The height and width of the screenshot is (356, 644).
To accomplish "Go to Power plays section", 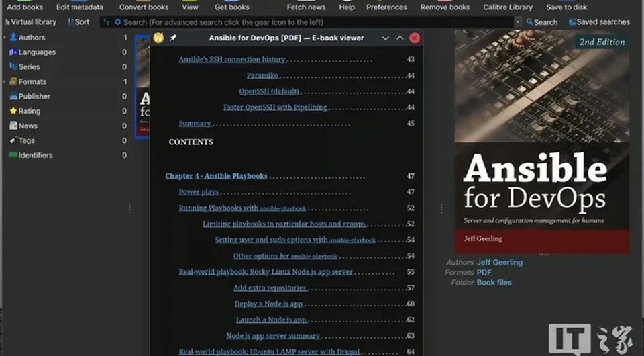I will tap(199, 192).
